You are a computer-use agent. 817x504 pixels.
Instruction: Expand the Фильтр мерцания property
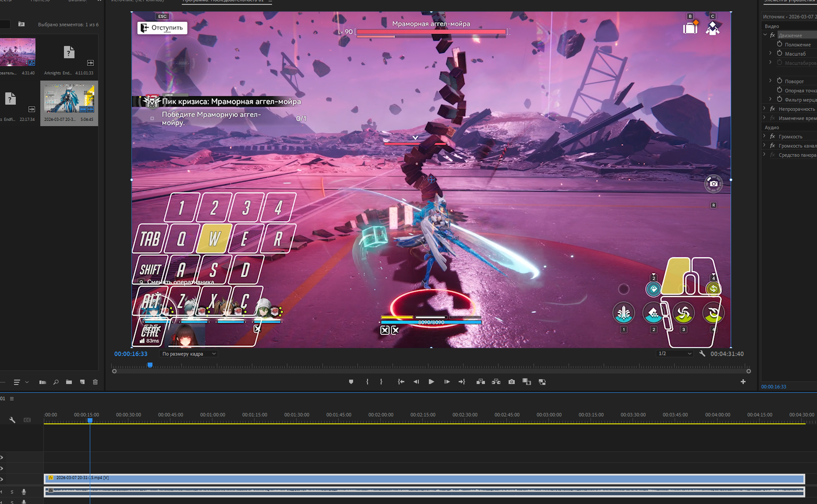[770, 99]
